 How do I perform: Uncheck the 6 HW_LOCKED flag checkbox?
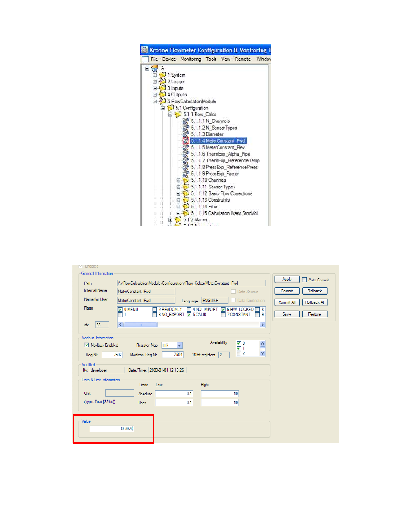223,309
